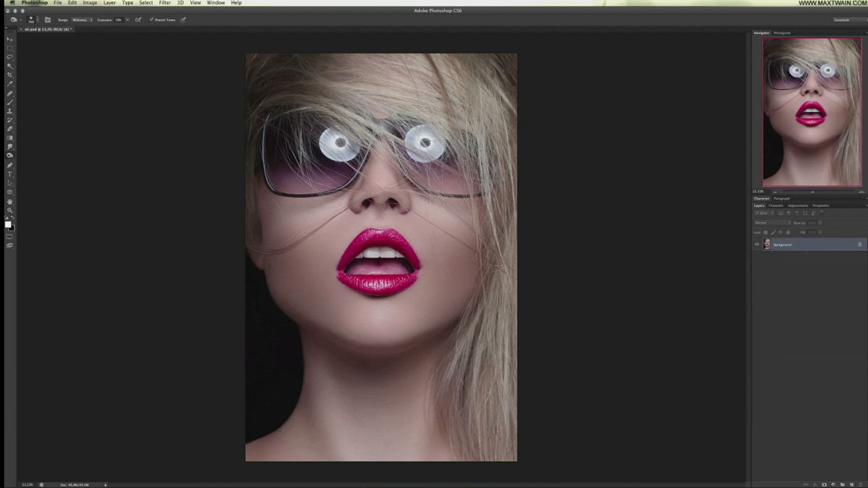Open the Filter menu

165,3
